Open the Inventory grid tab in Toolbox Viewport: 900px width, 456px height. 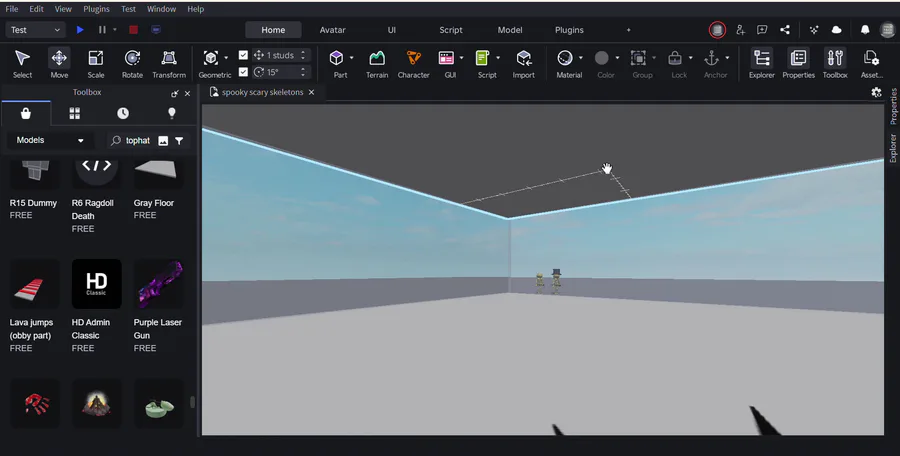pyautogui.click(x=75, y=114)
